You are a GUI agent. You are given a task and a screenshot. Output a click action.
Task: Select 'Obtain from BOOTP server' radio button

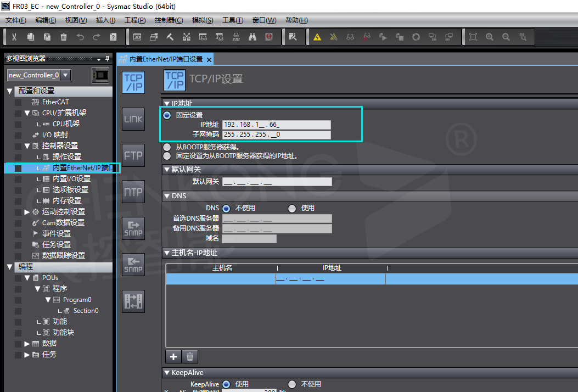[167, 147]
